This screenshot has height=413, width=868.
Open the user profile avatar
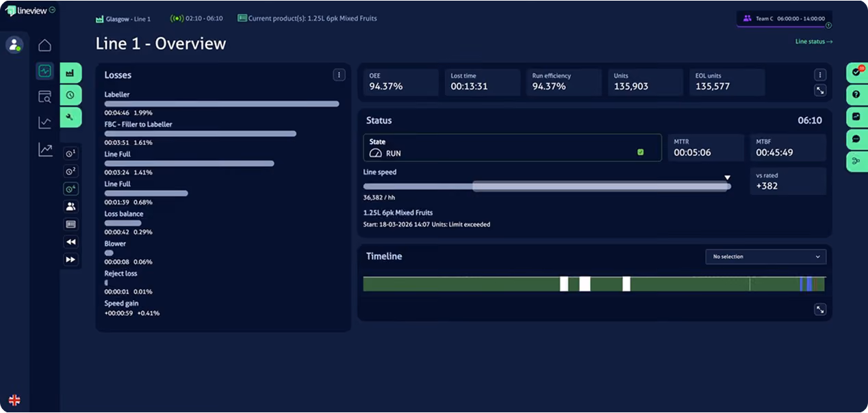point(14,44)
